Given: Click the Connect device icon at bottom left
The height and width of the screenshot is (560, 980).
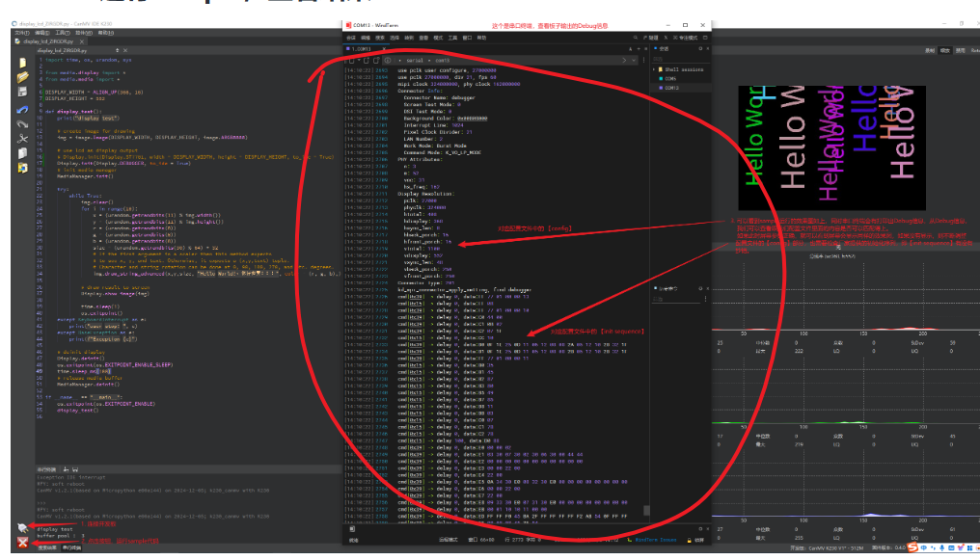Looking at the screenshot, I should [x=22, y=527].
